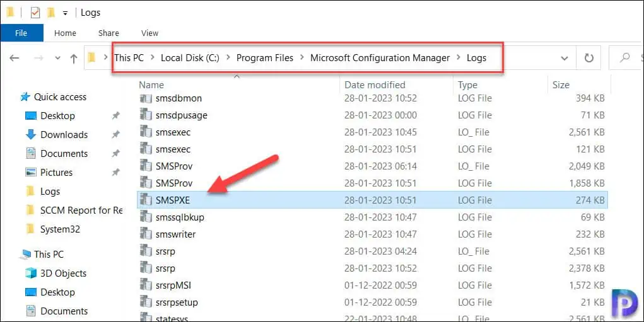Image resolution: width=644 pixels, height=322 pixels.
Task: Open SCCM Report folder in navigation pane
Action: pos(81,210)
